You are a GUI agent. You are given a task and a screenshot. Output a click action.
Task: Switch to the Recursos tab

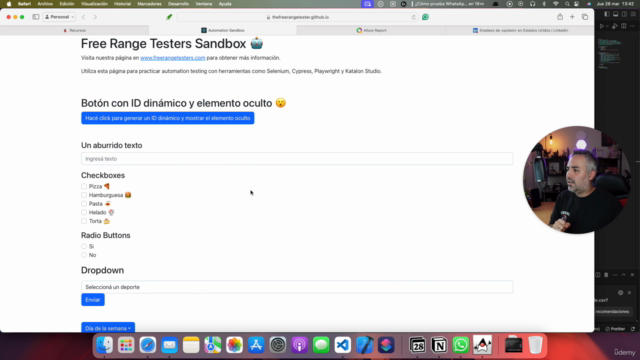point(75,31)
